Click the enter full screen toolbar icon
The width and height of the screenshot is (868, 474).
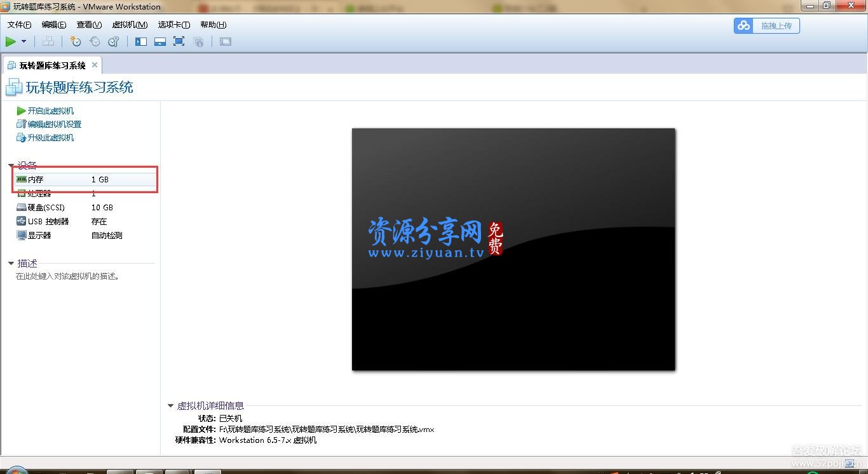click(179, 41)
